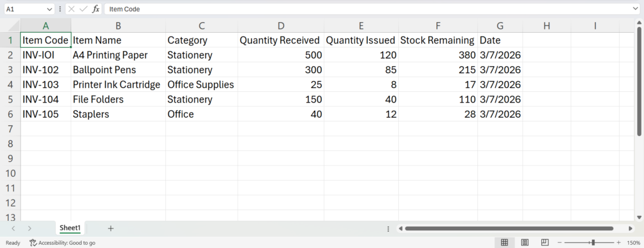Click Accessibility: Good to go status
Image resolution: width=644 pixels, height=248 pixels.
[x=62, y=243]
